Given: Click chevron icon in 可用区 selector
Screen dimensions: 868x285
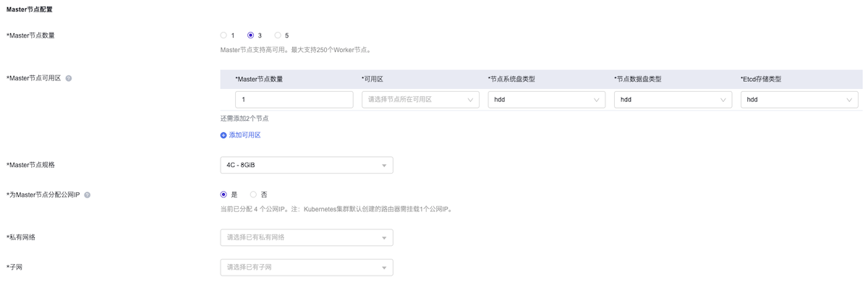Looking at the screenshot, I should tap(470, 100).
